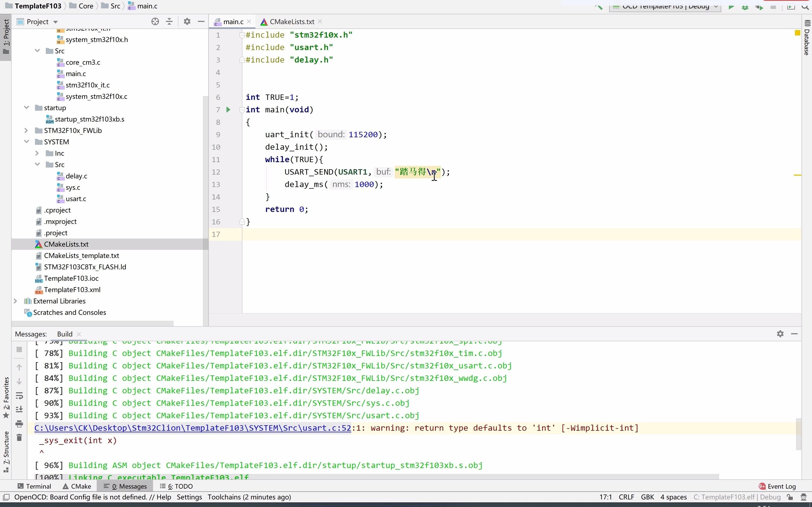
Task: Toggle the read-only lock icon in status bar
Action: 790,497
